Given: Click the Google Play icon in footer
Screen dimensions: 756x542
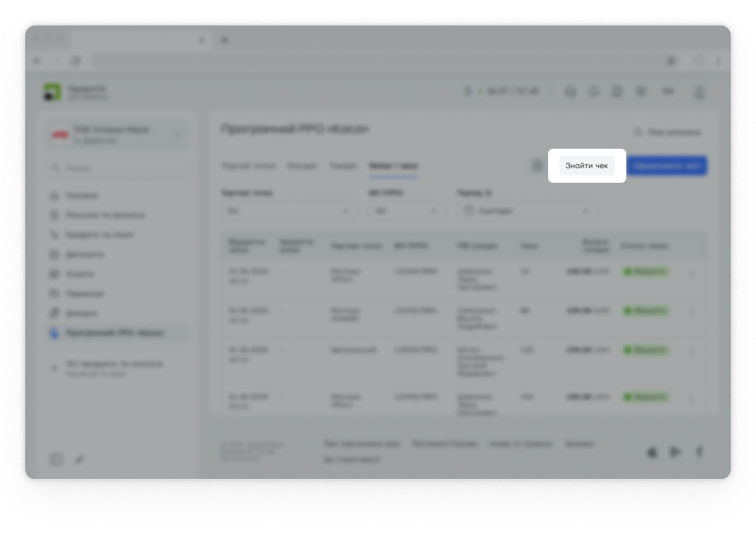Looking at the screenshot, I should coord(675,452).
